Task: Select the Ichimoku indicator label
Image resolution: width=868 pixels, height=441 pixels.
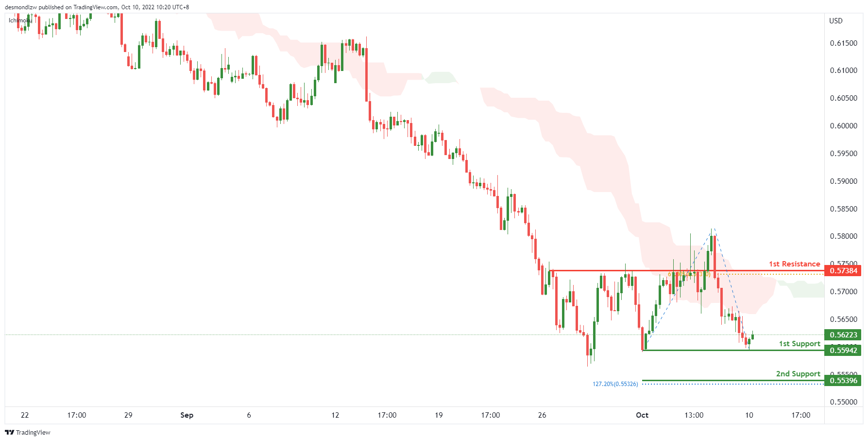Action: point(20,20)
